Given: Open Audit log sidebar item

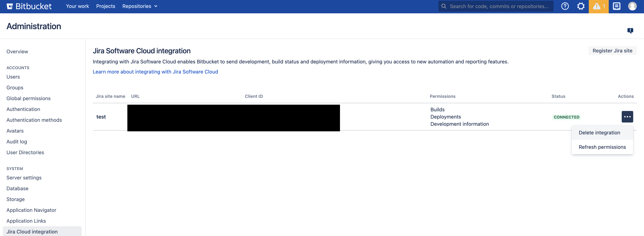Looking at the screenshot, I should [x=17, y=142].
